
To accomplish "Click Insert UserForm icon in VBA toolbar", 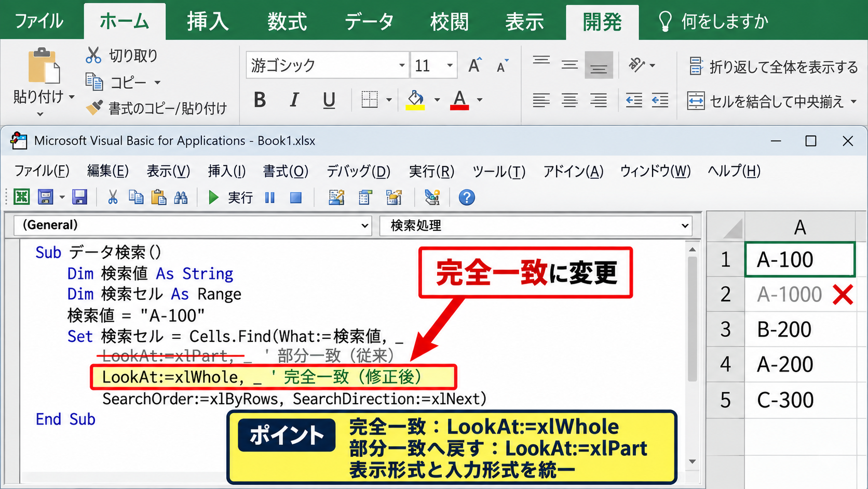I will click(x=46, y=197).
